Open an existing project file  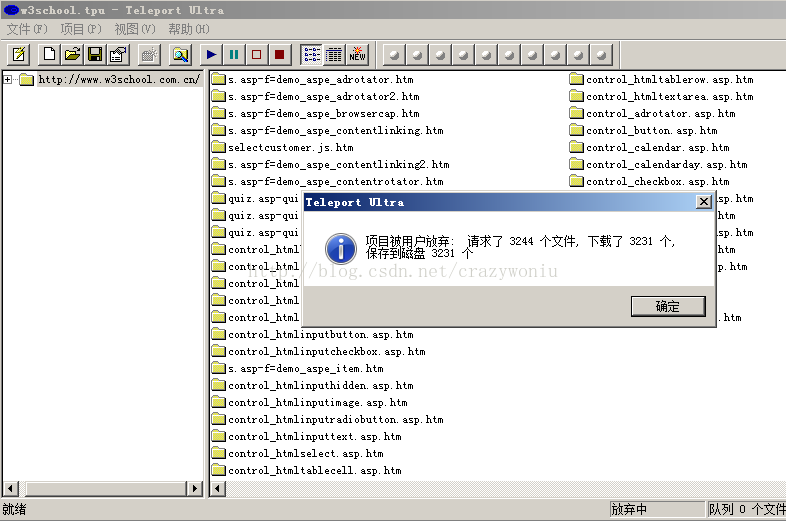(72, 54)
